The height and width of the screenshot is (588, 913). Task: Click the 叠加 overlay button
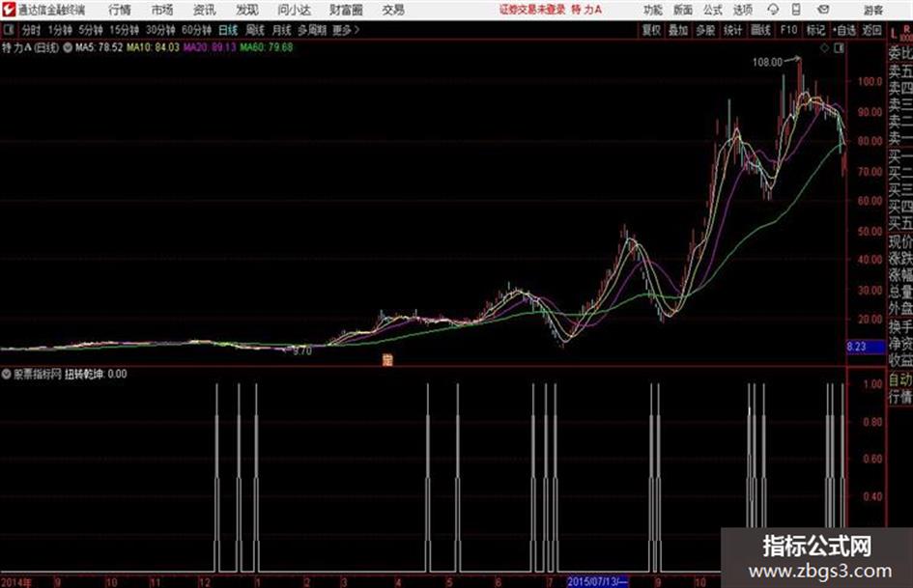pyautogui.click(x=678, y=30)
